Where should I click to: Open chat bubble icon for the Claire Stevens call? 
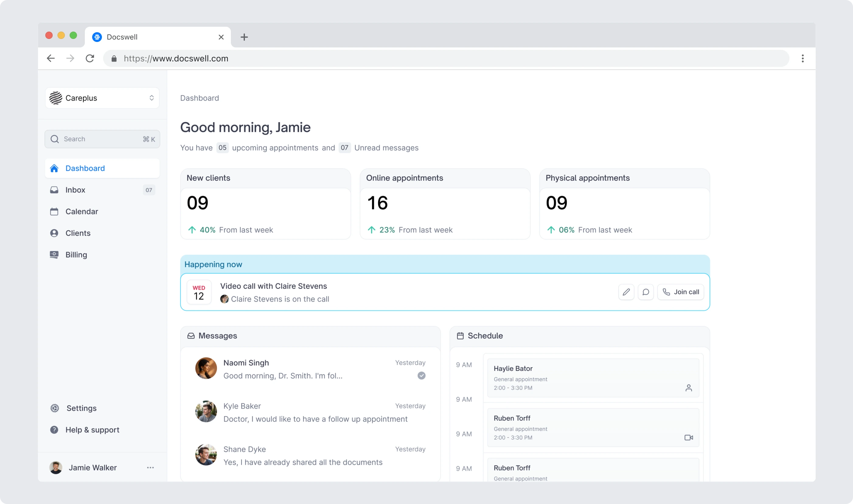[x=646, y=292]
